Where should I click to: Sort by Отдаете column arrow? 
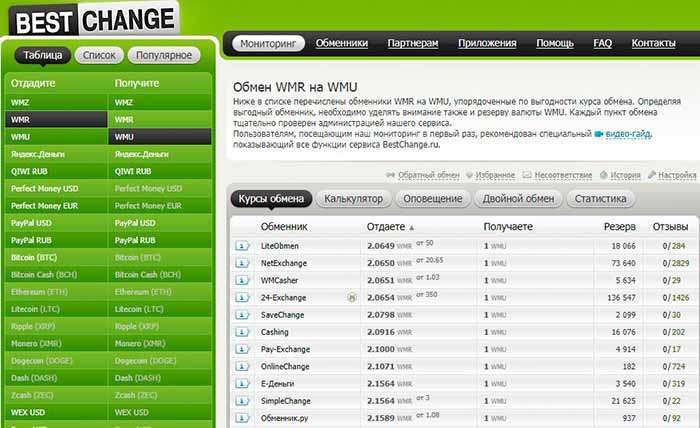tap(412, 228)
